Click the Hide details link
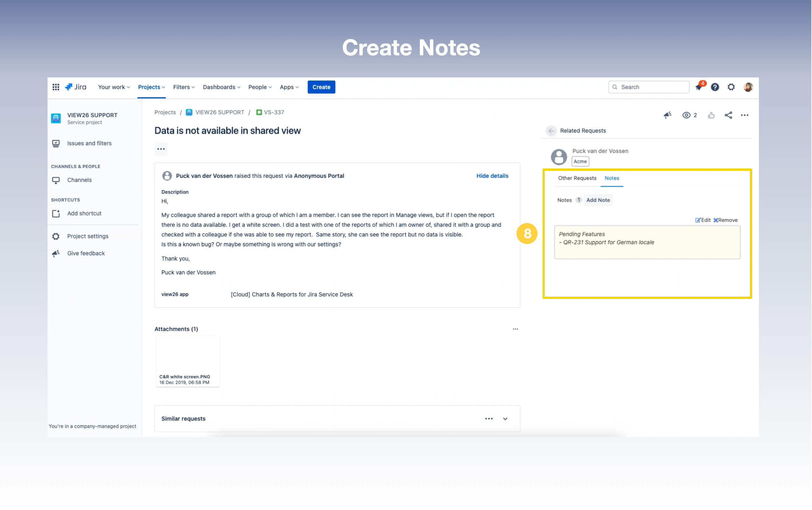This screenshot has width=812, height=510. click(492, 176)
